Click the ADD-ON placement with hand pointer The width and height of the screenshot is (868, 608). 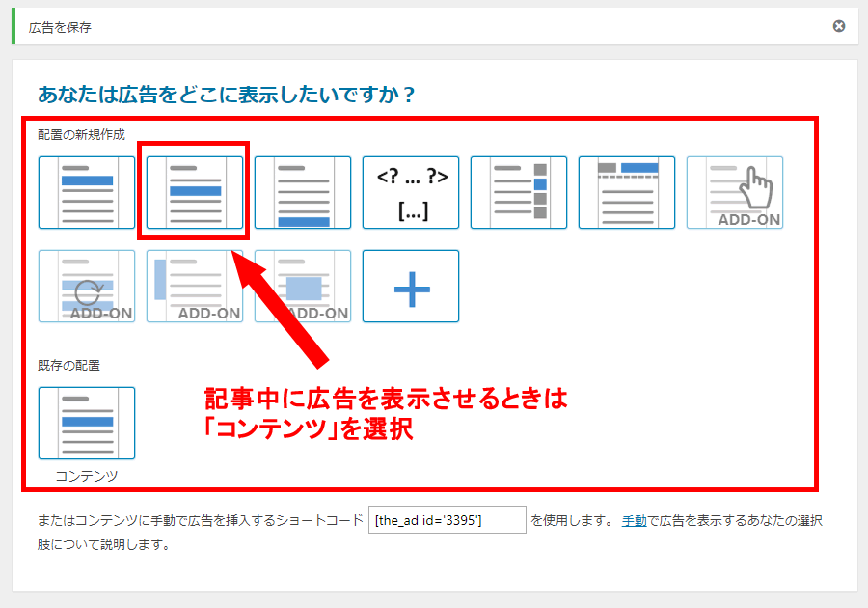(x=735, y=192)
